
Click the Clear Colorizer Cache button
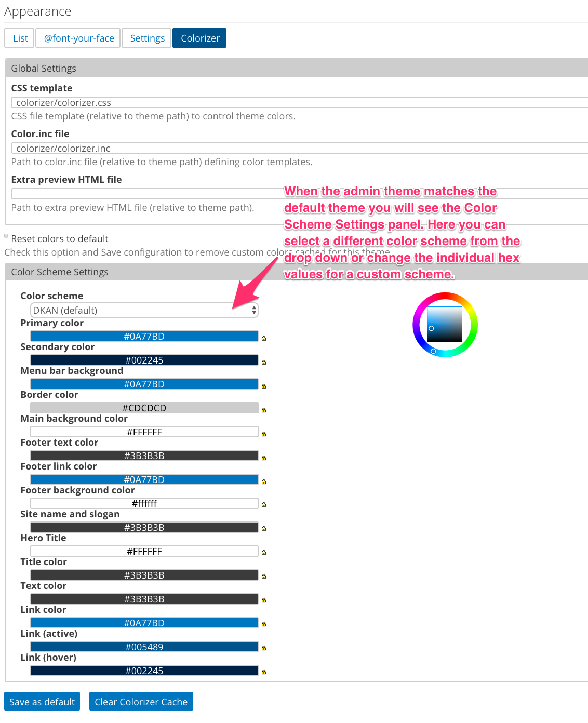click(x=141, y=702)
